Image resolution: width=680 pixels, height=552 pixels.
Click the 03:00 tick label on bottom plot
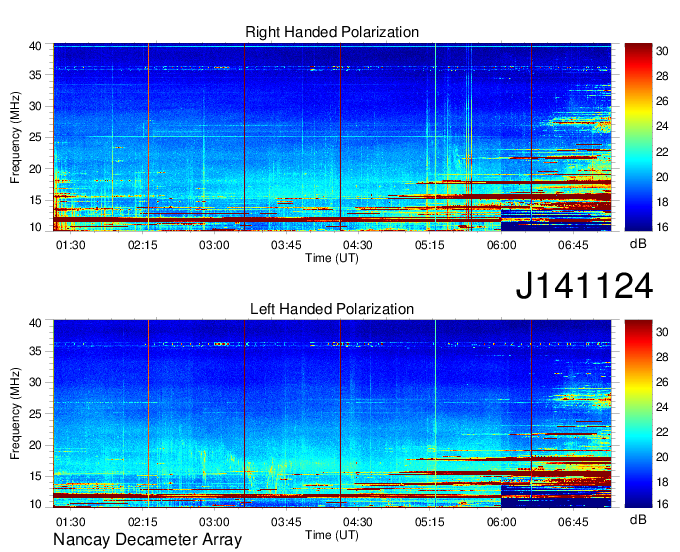(214, 522)
